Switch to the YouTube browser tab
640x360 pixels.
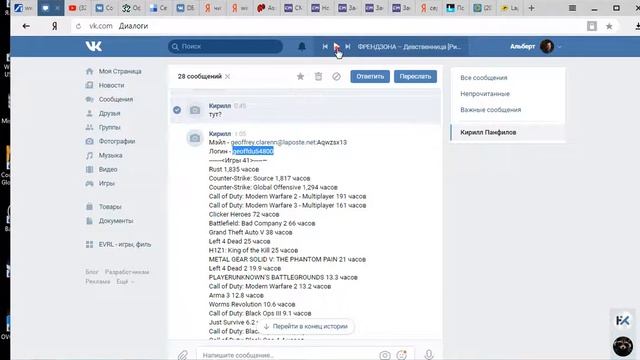coord(78,8)
